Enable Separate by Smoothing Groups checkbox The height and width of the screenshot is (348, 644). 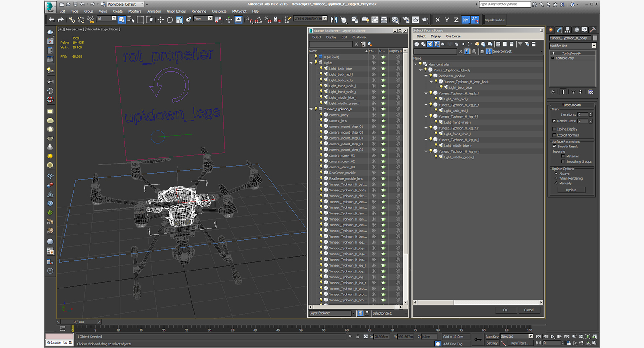tap(563, 161)
